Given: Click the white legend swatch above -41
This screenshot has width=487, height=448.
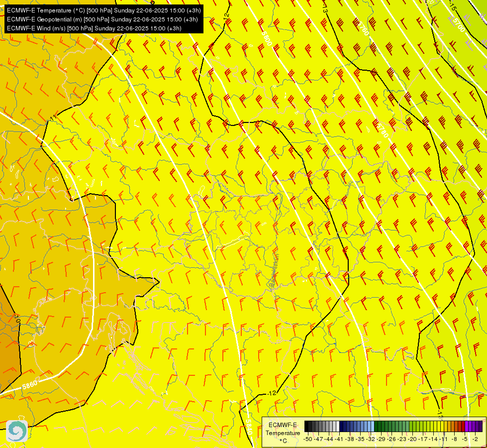Looking at the screenshot, I should pyautogui.click(x=338, y=427).
